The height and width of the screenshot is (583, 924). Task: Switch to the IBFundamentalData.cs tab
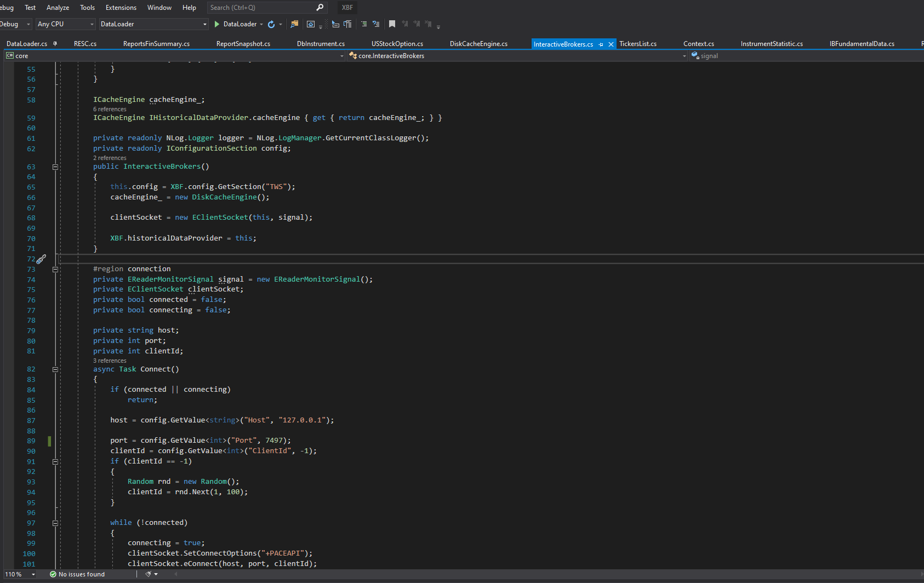point(862,44)
